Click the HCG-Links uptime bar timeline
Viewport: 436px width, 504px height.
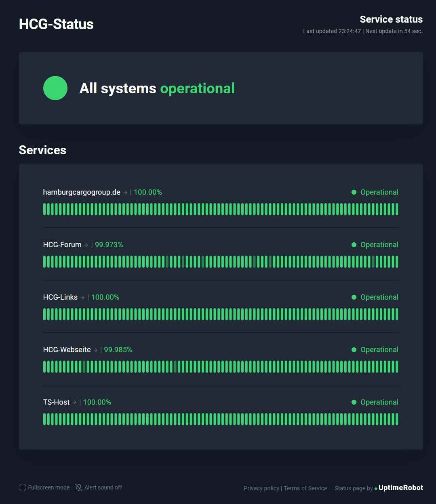pos(221,314)
